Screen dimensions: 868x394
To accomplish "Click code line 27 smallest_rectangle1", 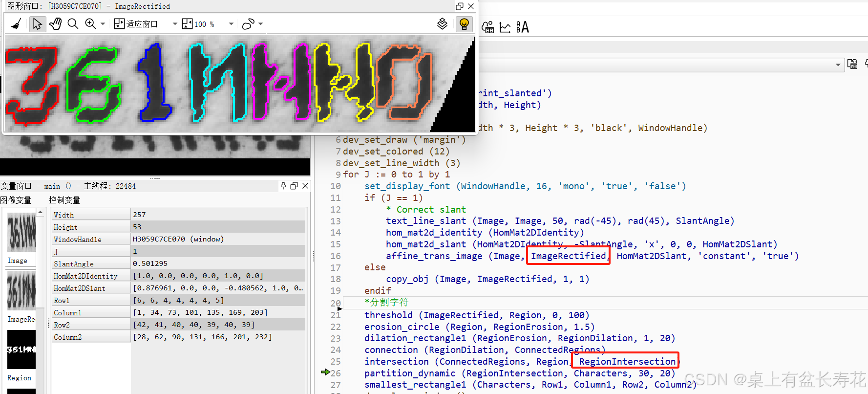I will coord(530,385).
